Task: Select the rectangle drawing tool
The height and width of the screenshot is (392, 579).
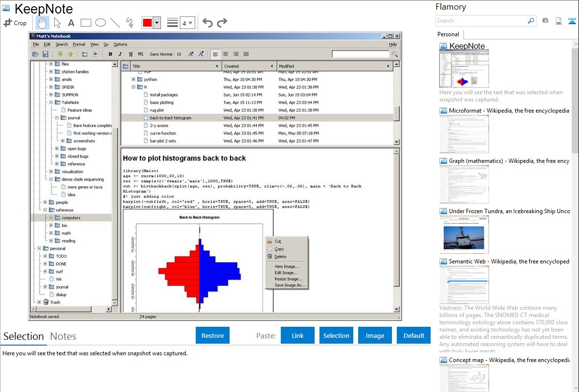Action: coord(86,23)
